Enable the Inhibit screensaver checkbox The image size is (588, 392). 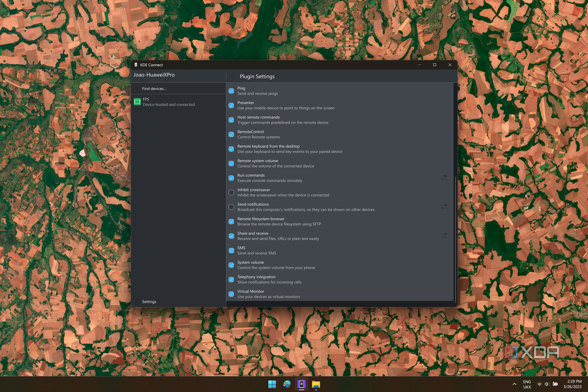coord(231,192)
